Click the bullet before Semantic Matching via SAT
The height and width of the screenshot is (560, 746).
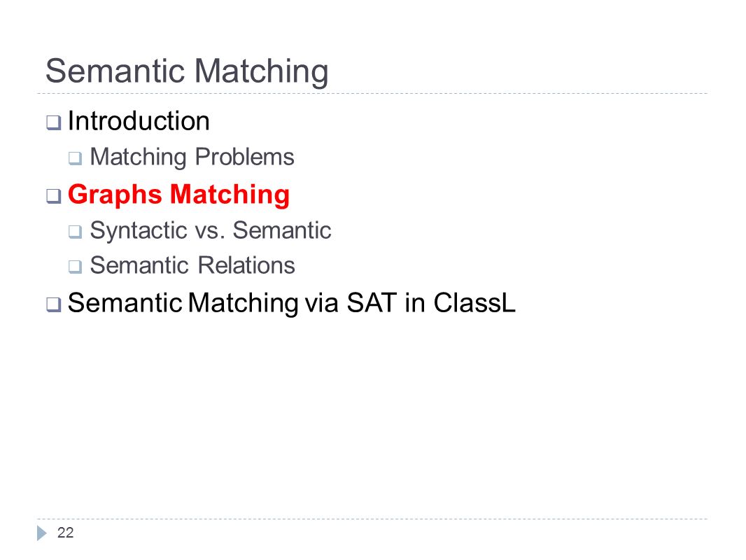pos(54,304)
